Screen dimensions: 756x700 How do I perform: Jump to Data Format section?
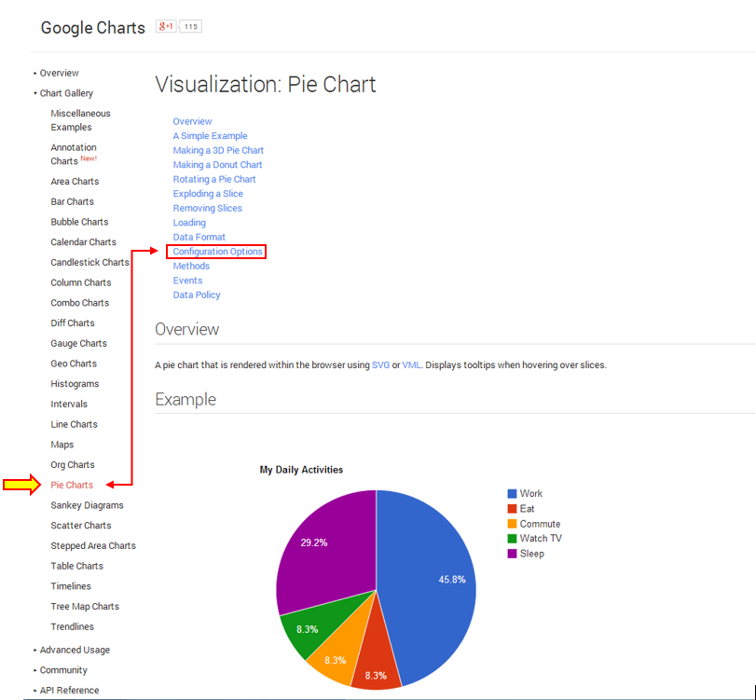point(199,237)
